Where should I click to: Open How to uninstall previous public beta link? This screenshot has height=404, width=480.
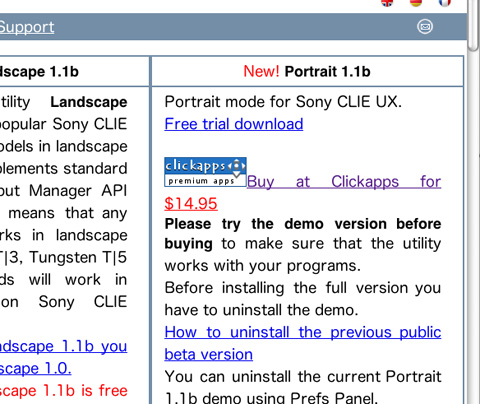click(x=303, y=332)
